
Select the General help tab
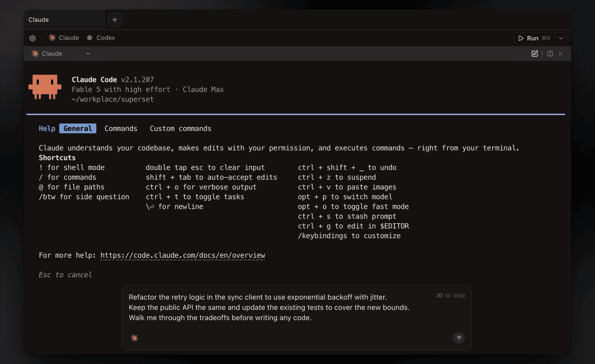pos(78,128)
